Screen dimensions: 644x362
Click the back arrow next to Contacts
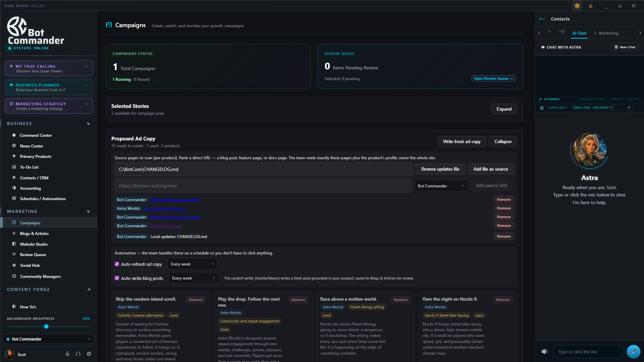(x=542, y=19)
